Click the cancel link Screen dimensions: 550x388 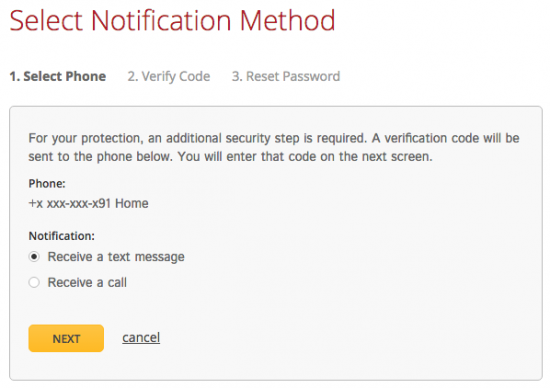pos(141,337)
